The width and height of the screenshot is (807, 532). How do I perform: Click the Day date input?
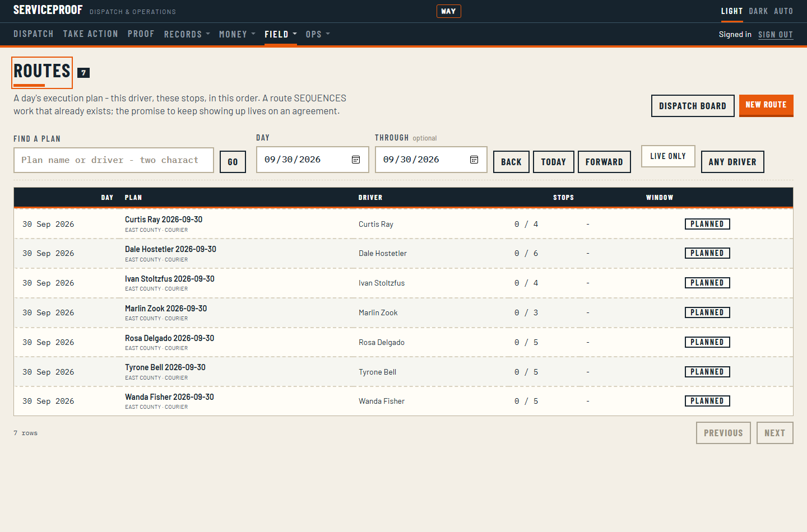pyautogui.click(x=313, y=160)
